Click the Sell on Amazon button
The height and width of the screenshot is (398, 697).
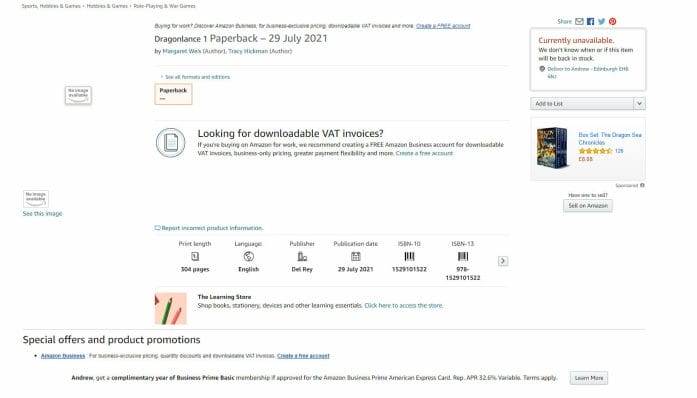[x=588, y=205]
